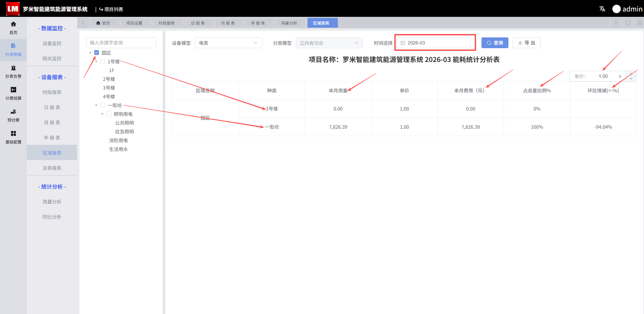Select 公共照明 tree node
The height and width of the screenshot is (314, 644).
point(124,123)
